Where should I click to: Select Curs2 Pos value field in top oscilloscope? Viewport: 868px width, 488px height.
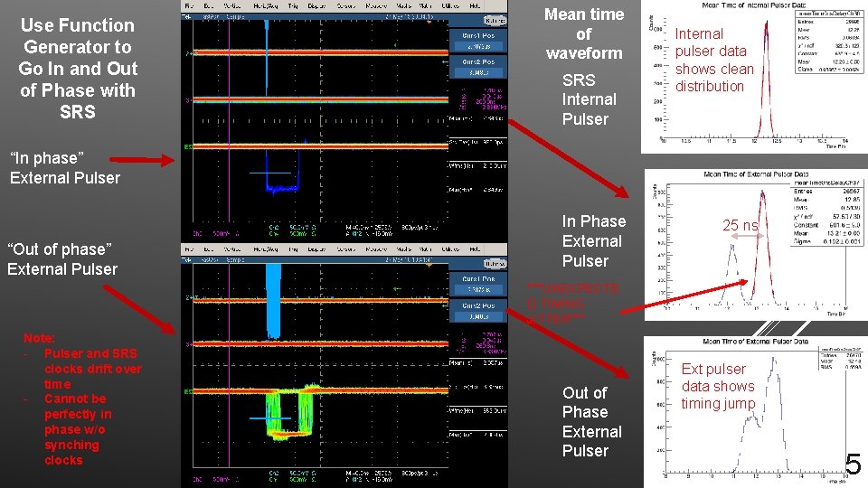(x=478, y=73)
